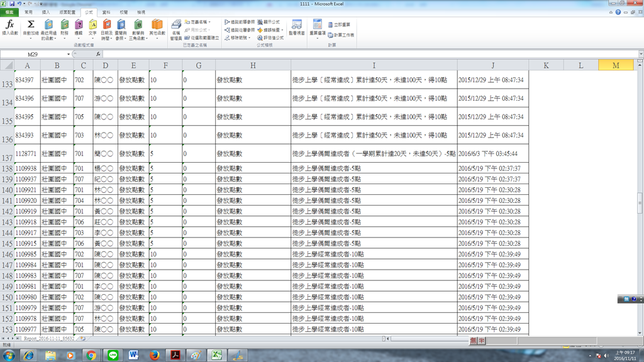This screenshot has height=362, width=644.
Task: Click into the formula bar input
Action: tap(370, 54)
